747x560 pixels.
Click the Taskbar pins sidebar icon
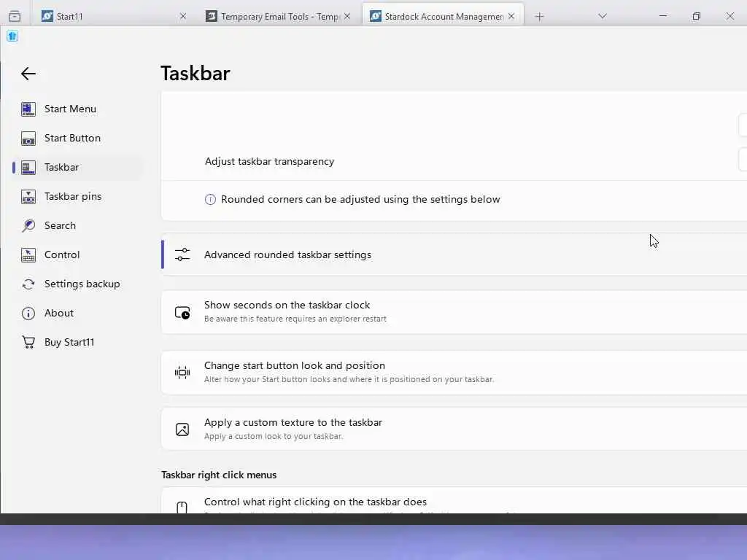tap(28, 197)
